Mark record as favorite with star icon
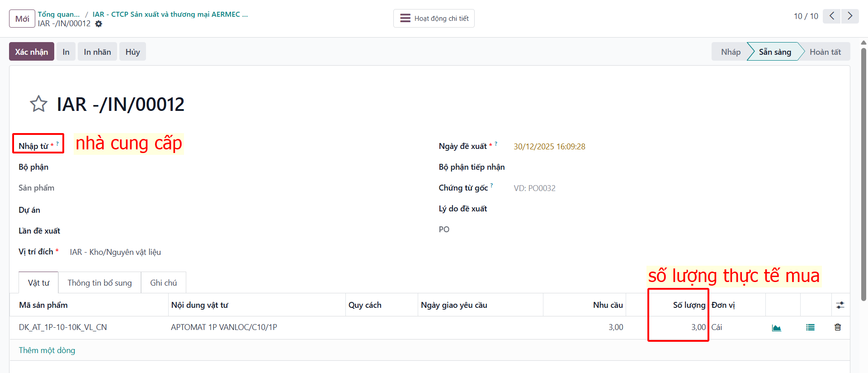868x373 pixels. (x=39, y=104)
